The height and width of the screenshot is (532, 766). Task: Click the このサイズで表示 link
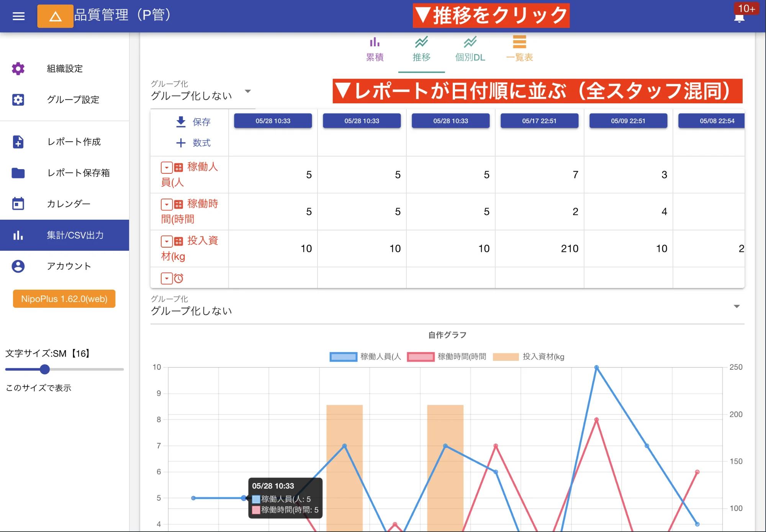point(38,388)
